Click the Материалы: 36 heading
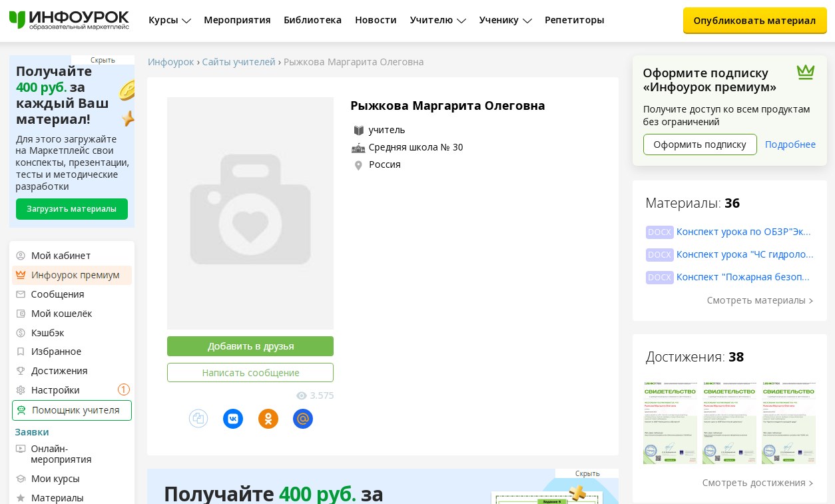This screenshot has width=835, height=504. coord(693,203)
